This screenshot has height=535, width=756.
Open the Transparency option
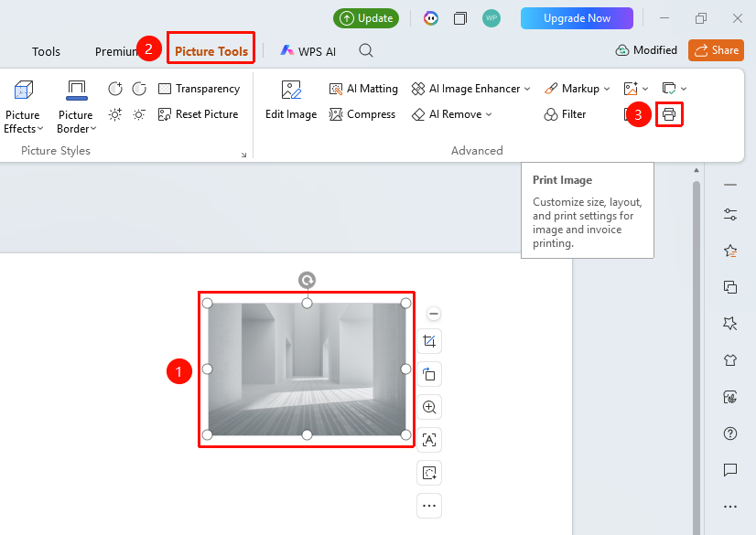[200, 89]
